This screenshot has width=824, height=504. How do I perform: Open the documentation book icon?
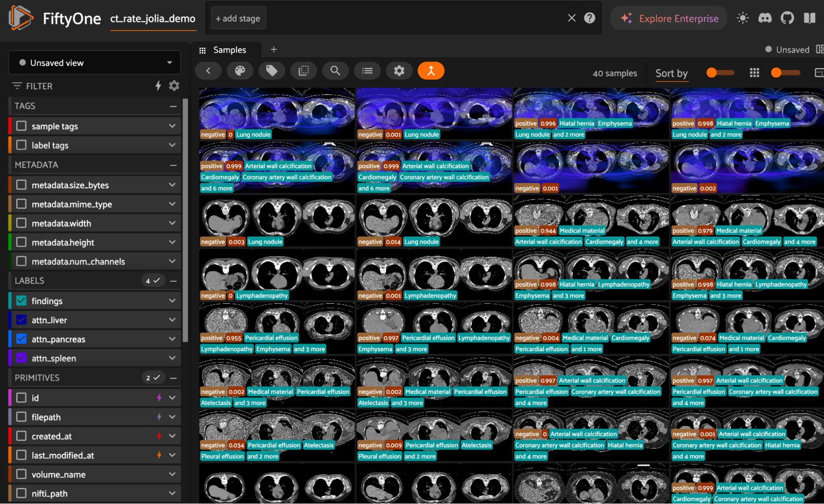[x=810, y=18]
